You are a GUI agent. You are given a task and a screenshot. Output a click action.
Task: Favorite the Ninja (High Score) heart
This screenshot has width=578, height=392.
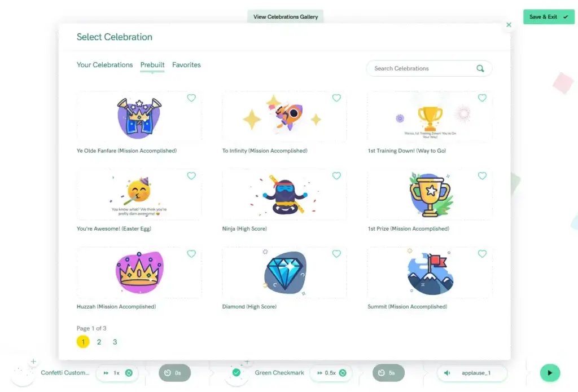(x=336, y=176)
